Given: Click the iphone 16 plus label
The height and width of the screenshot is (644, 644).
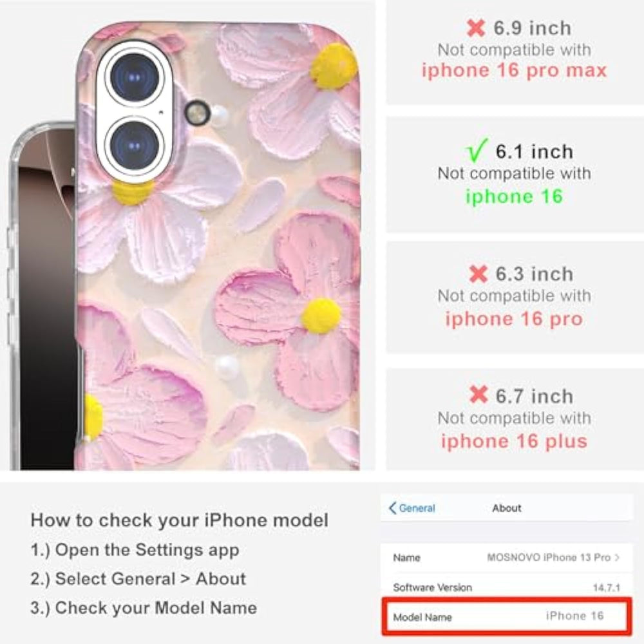Looking at the screenshot, I should (x=514, y=441).
